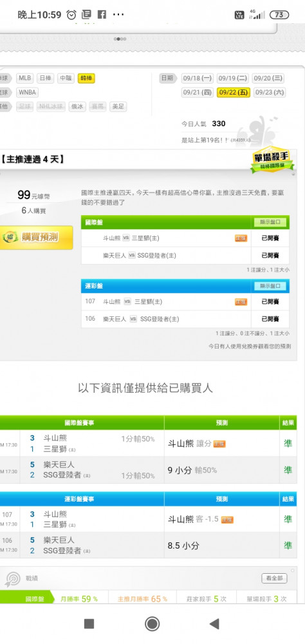This screenshot has width=305, height=644.
Task: Tap the 賽馬 disabled league filter
Action: [98, 107]
